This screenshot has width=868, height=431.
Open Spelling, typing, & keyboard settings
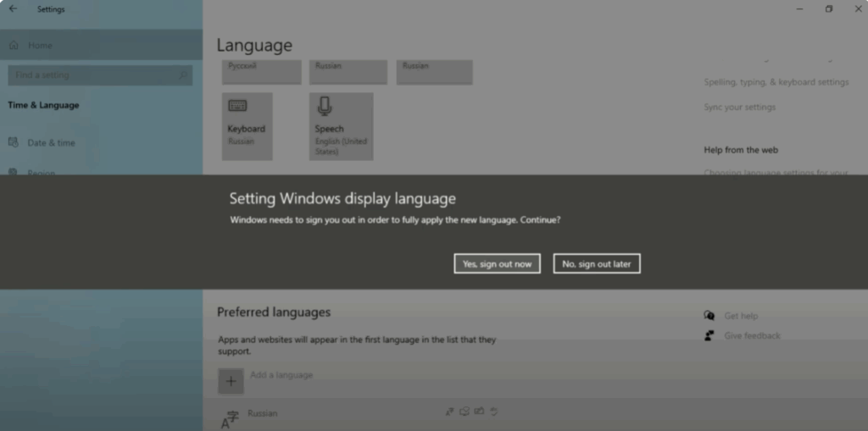pos(776,82)
